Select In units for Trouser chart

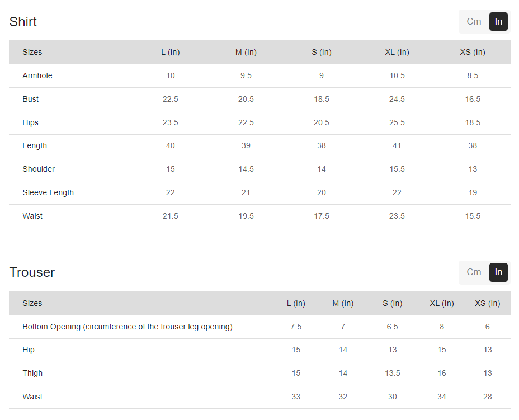(x=498, y=272)
